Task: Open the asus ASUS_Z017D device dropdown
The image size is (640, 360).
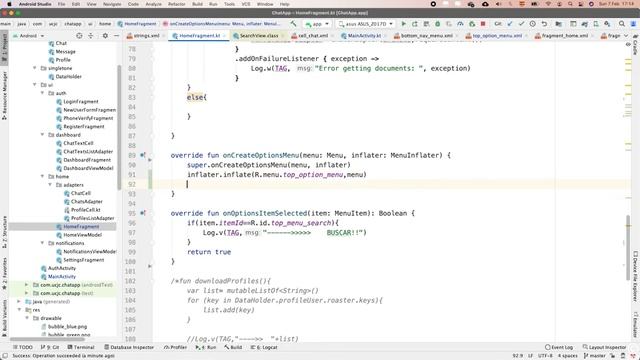Action: tap(366, 24)
